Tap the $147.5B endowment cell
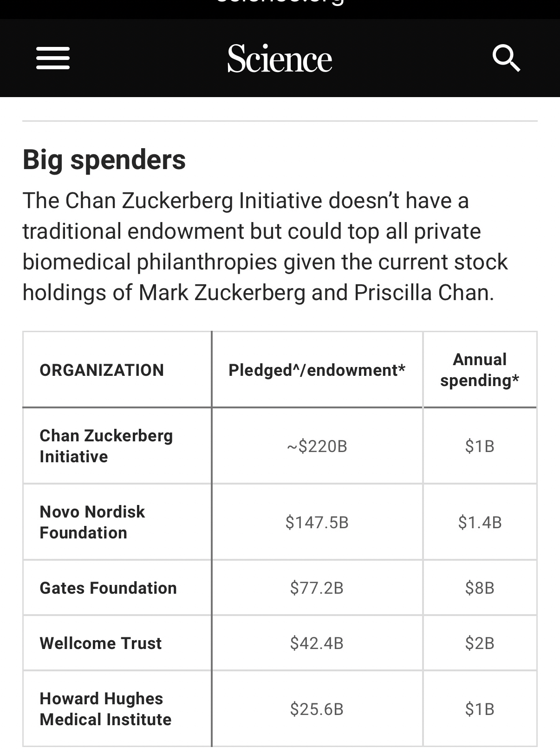The width and height of the screenshot is (560, 754). [x=317, y=523]
